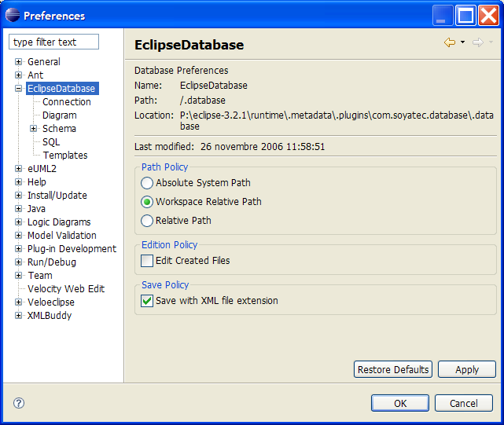Click the Location path text
The width and height of the screenshot is (504, 425).
(x=337, y=121)
